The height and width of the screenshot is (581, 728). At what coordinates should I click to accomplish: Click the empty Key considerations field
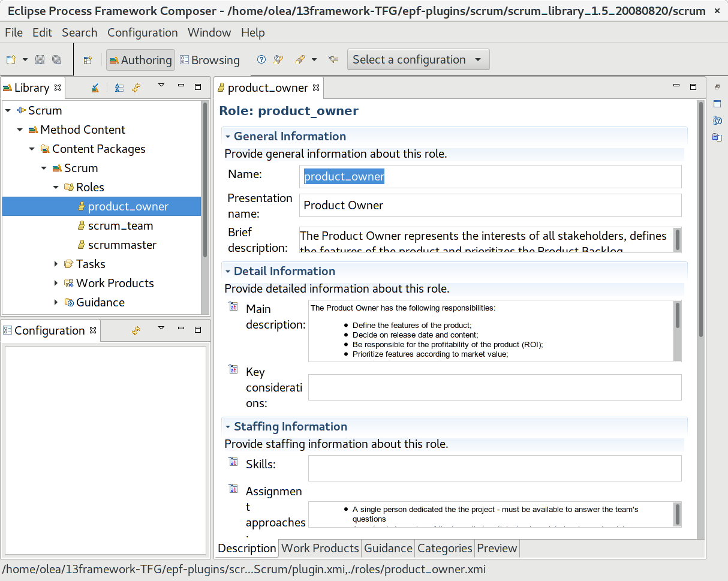495,387
